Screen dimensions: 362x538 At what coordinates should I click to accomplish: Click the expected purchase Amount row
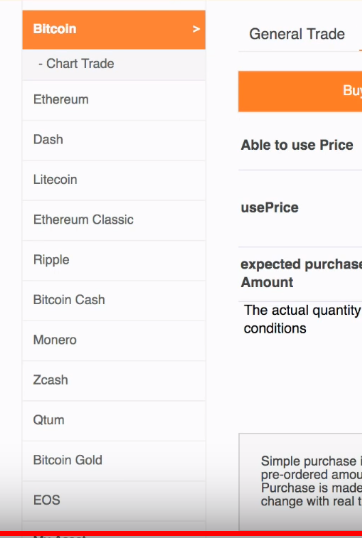[x=300, y=274]
